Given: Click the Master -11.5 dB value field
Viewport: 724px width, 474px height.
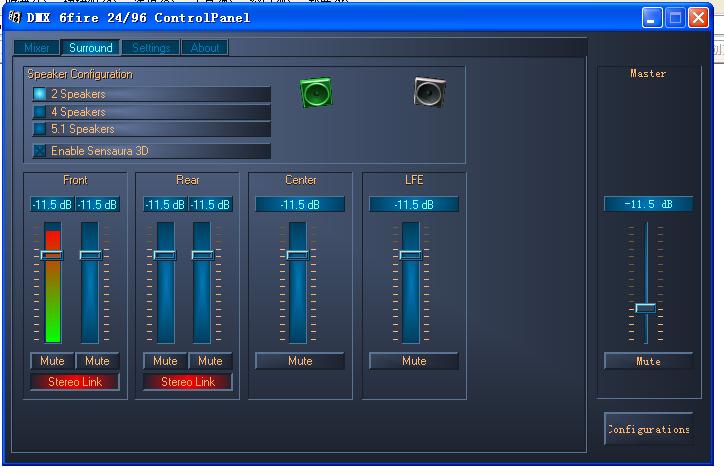Looking at the screenshot, I should point(648,204).
